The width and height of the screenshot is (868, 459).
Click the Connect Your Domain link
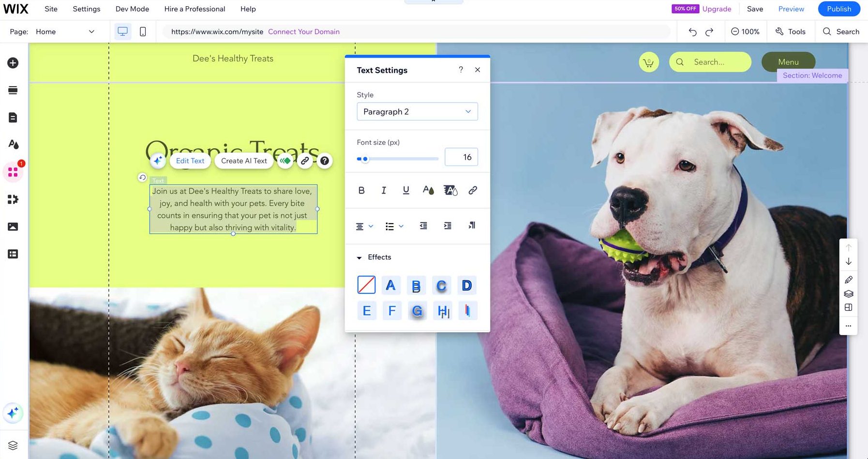click(303, 31)
